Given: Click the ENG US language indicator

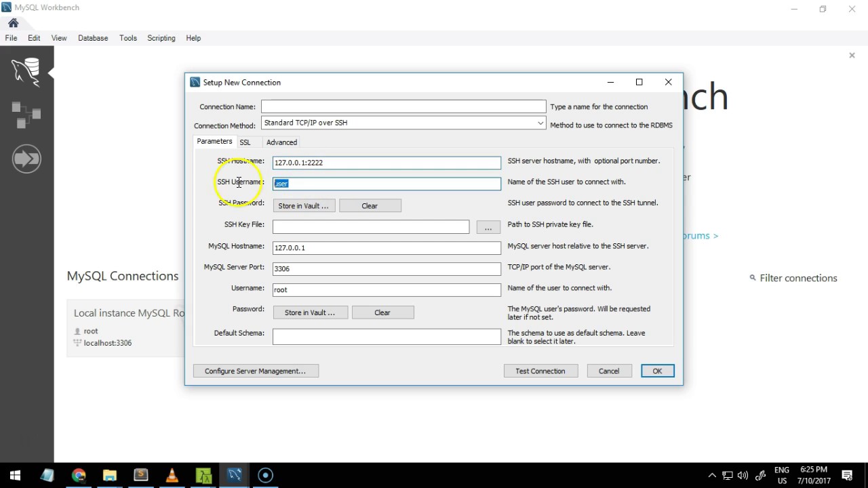Looking at the screenshot, I should pos(782,475).
